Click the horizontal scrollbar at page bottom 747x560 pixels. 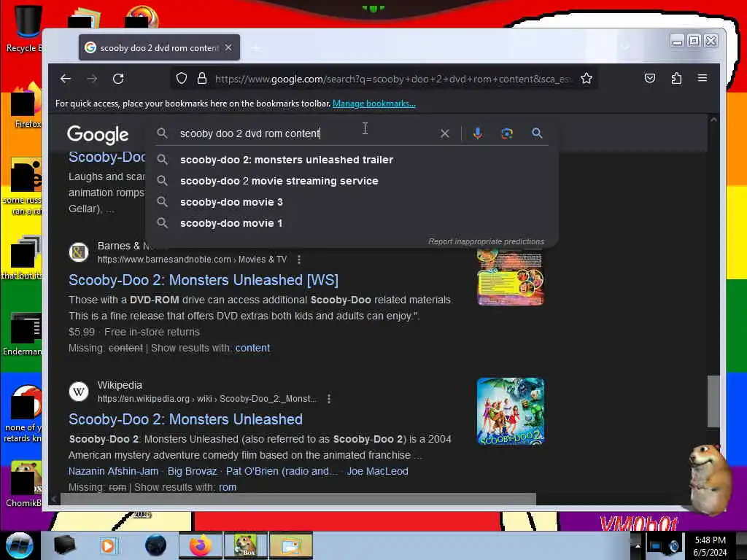pos(298,499)
